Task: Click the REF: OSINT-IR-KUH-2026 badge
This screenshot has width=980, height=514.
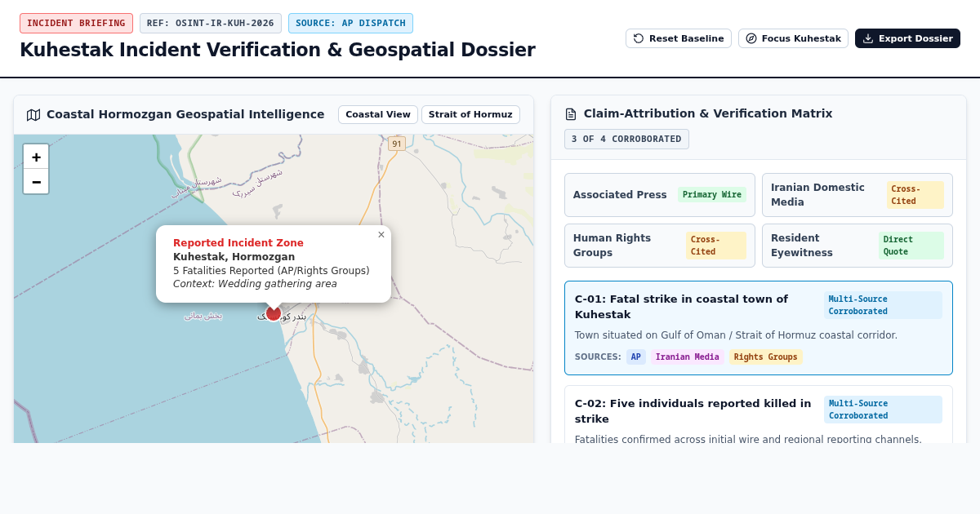Action: pyautogui.click(x=211, y=23)
